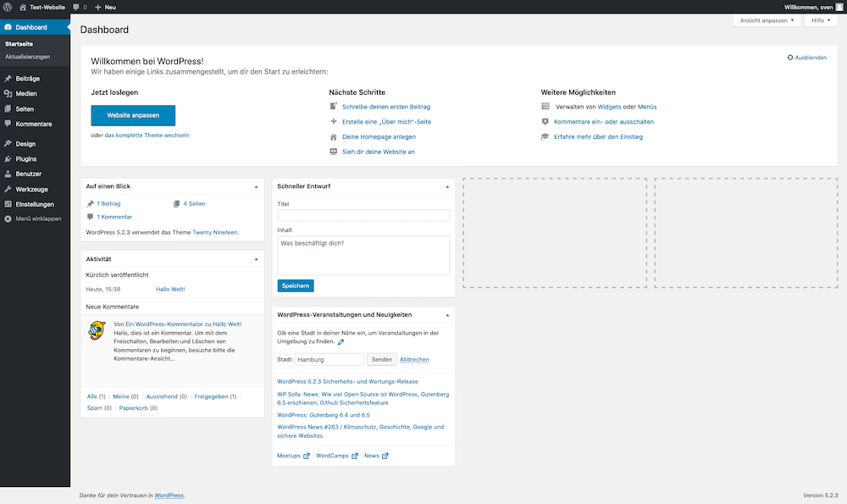Image resolution: width=847 pixels, height=504 pixels.
Task: Filter comments by Ausstehend (0)
Action: coord(166,396)
